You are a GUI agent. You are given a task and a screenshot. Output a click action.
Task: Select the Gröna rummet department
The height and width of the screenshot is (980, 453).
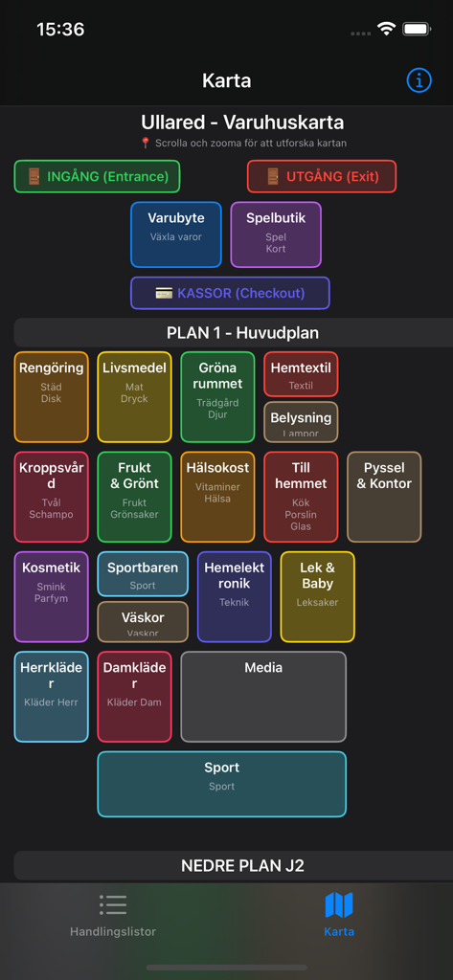click(217, 397)
